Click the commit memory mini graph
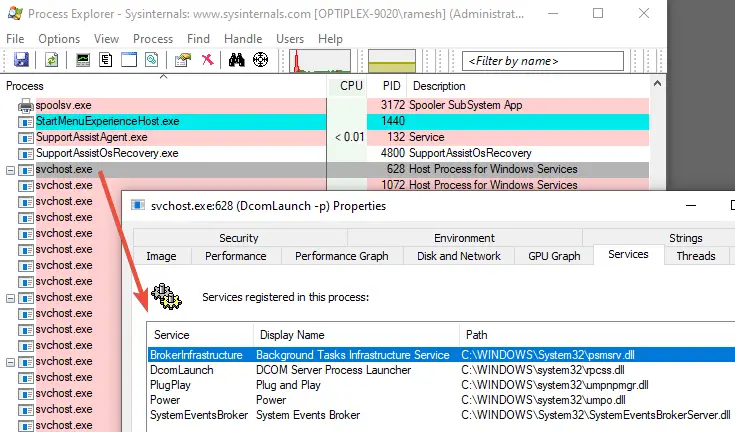The image size is (735, 432). [392, 61]
